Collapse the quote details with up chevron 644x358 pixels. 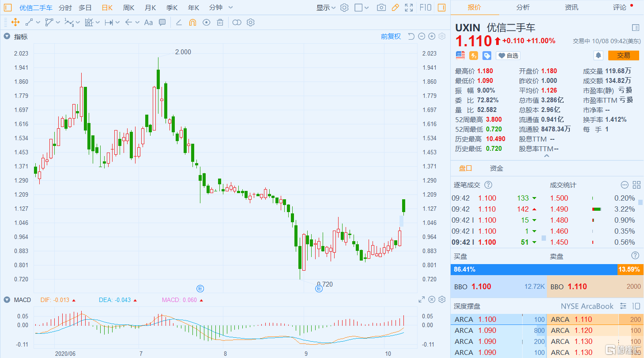coord(547,156)
